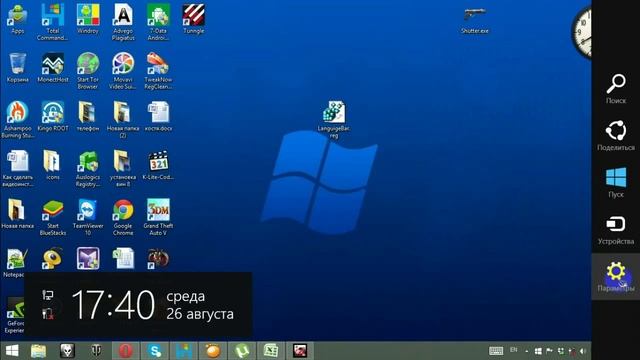Select the Новая папка (2) folder
This screenshot has width=640, height=360.
click(123, 120)
